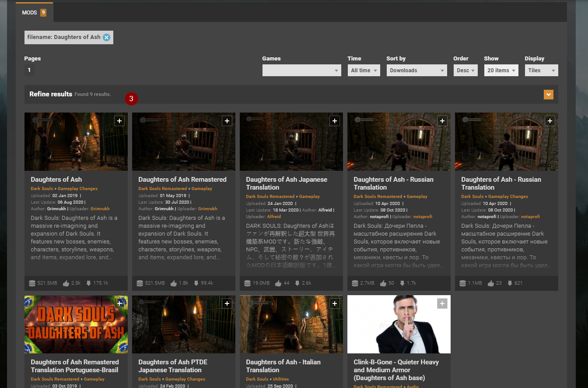This screenshot has width=588, height=388.
Task: Open the Games filter dropdown
Action: (x=302, y=71)
